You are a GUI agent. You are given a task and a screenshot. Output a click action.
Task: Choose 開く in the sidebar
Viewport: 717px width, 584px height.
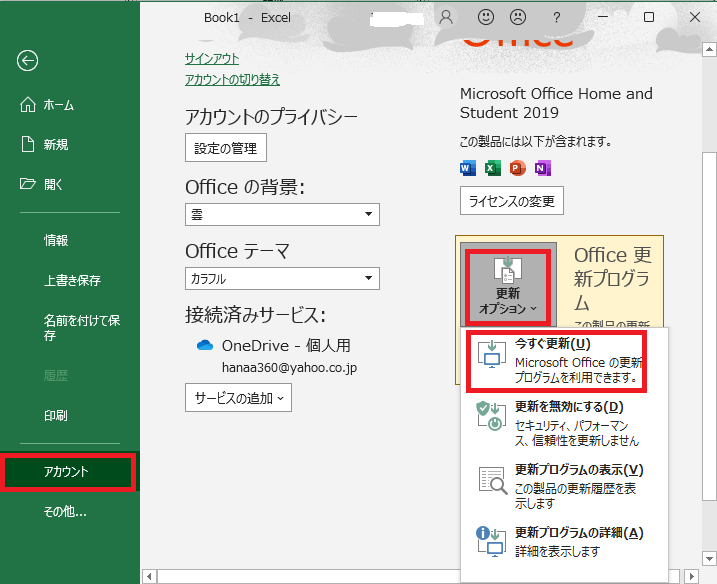click(x=53, y=184)
